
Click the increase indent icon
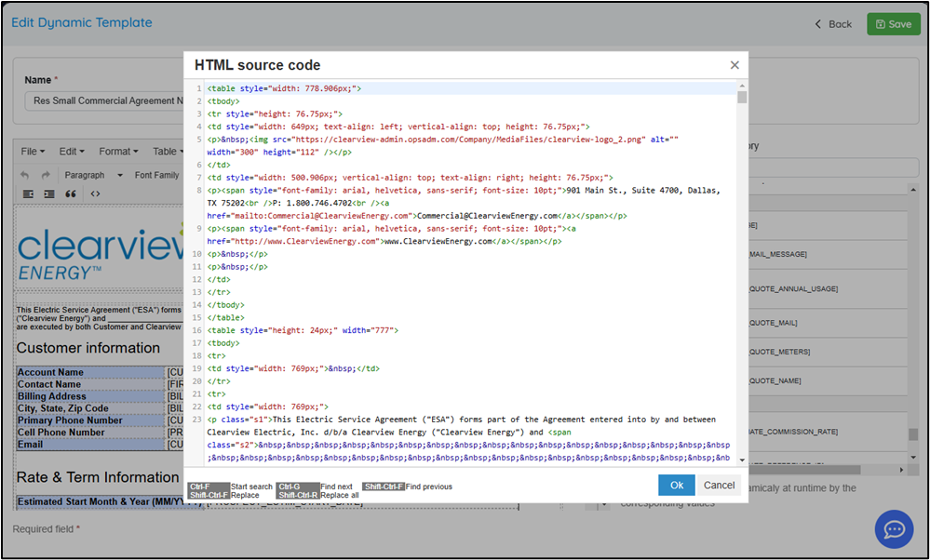pyautogui.click(x=49, y=193)
